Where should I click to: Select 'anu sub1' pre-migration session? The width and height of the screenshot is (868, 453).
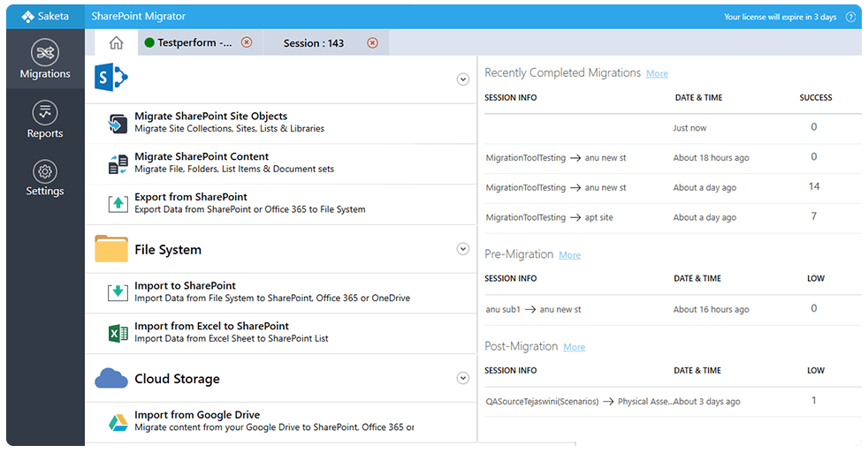pos(673,309)
